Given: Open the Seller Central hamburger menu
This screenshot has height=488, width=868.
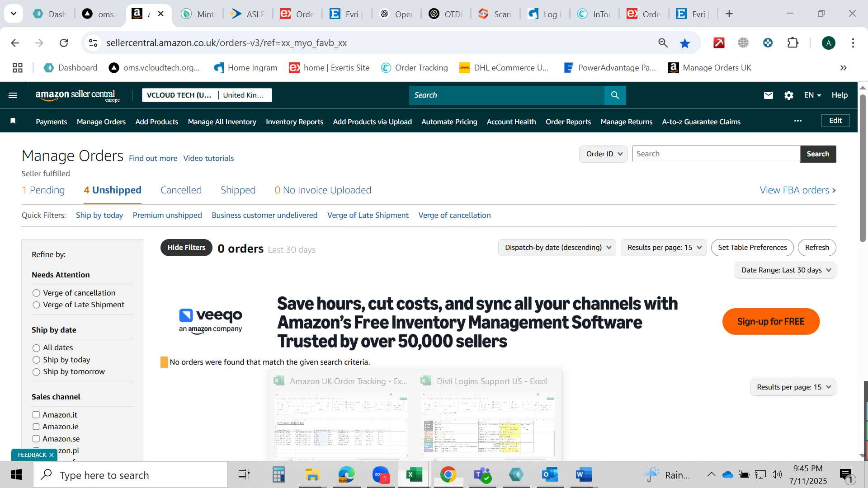Looking at the screenshot, I should coord(13,95).
